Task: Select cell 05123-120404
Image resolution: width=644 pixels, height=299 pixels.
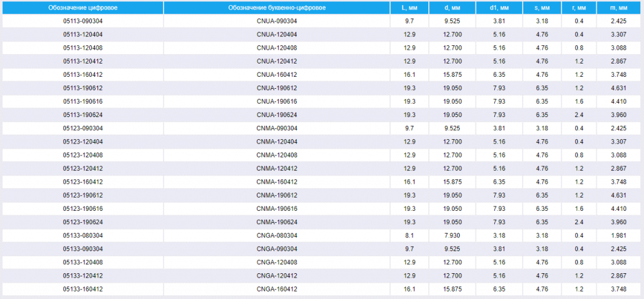Action: (x=83, y=142)
